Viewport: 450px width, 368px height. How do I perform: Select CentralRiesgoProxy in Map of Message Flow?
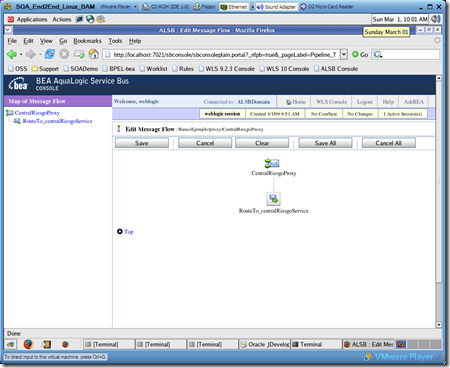tap(37, 113)
